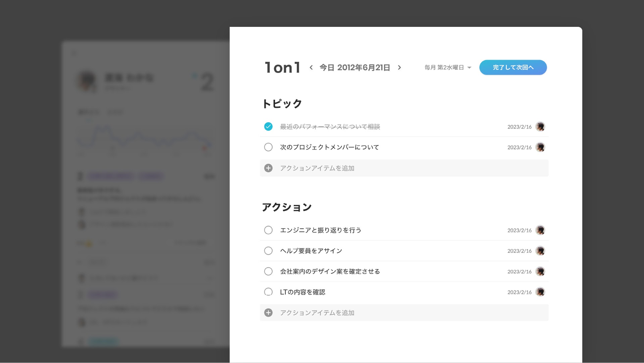Viewport: 644px width, 363px height.
Task: Click the 2023/2/16 date on 最近のパフォーマンスについて相談 row
Action: (520, 127)
